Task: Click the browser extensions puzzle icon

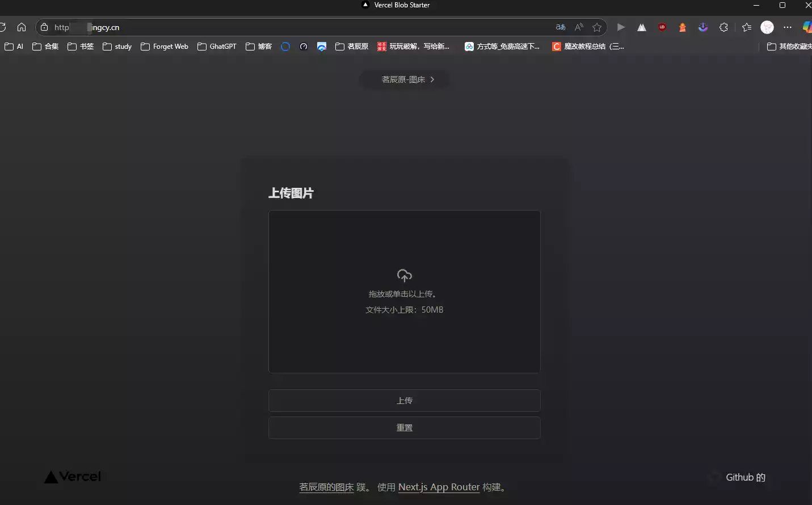Action: pyautogui.click(x=723, y=27)
